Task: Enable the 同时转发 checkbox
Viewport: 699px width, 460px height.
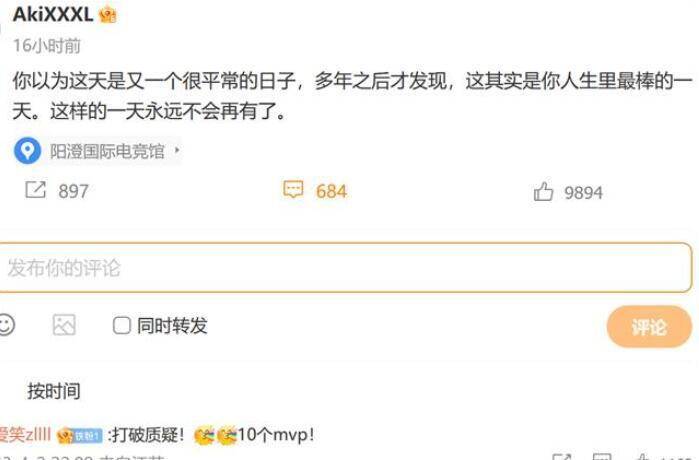Action: (x=121, y=325)
